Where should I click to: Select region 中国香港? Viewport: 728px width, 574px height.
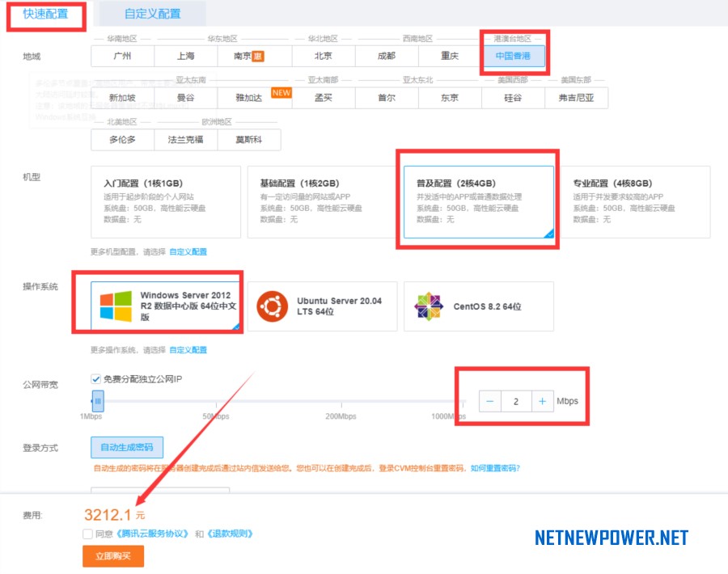pos(513,56)
